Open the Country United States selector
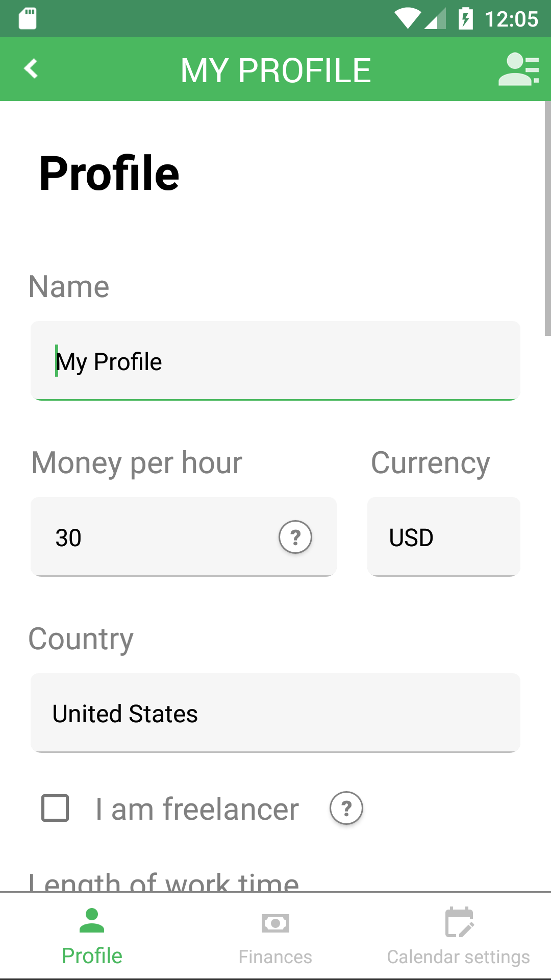This screenshot has width=551, height=980. (x=275, y=713)
